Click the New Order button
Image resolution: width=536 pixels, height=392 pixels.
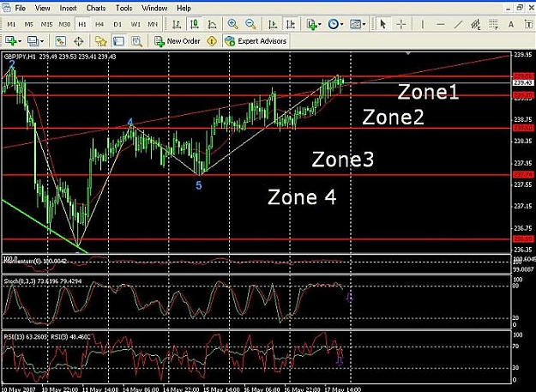177,41
